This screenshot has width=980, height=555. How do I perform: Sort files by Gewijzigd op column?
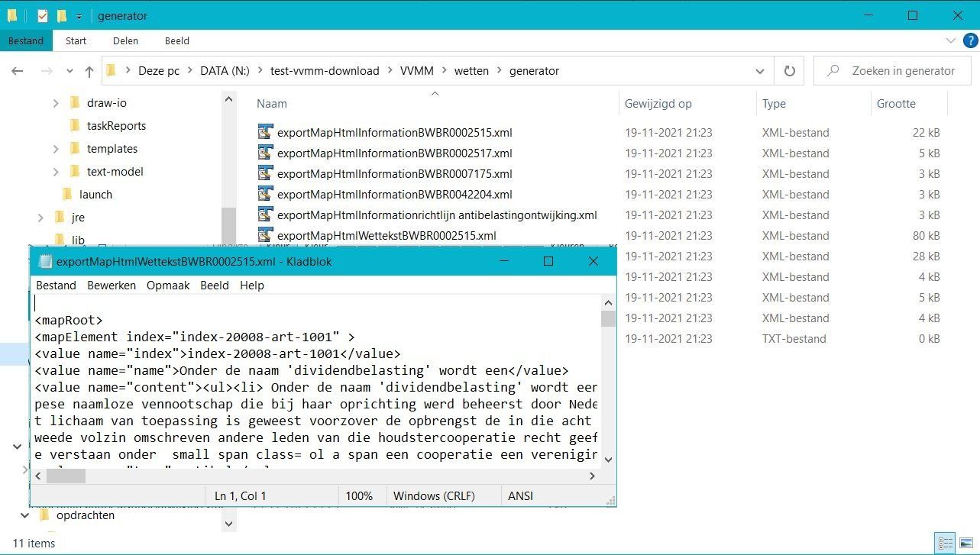(x=658, y=103)
